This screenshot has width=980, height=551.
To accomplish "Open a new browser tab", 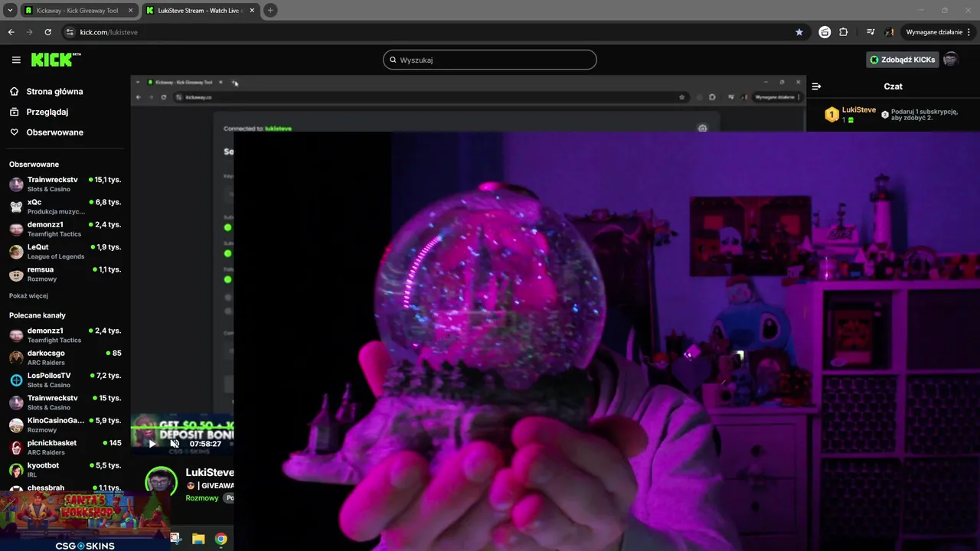I will [270, 11].
